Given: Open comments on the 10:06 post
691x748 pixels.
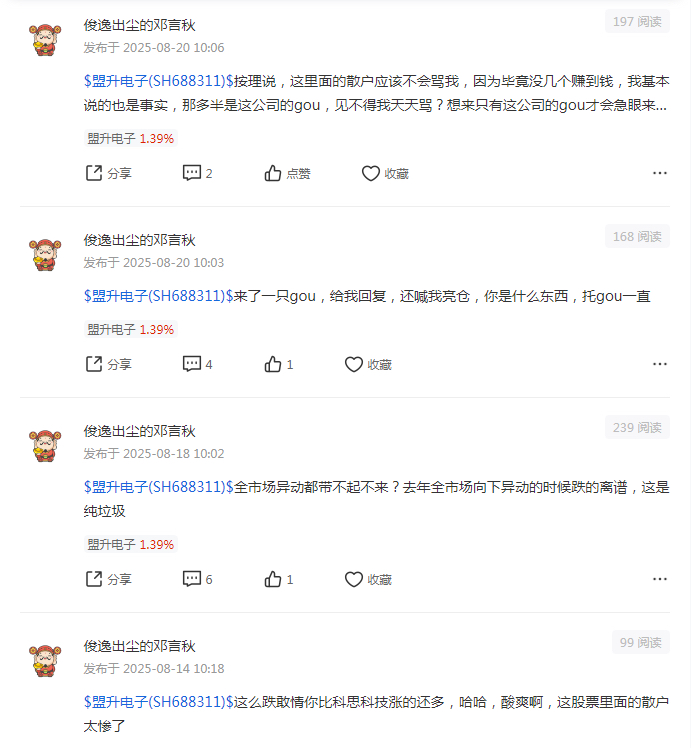Looking at the screenshot, I should click(x=197, y=173).
